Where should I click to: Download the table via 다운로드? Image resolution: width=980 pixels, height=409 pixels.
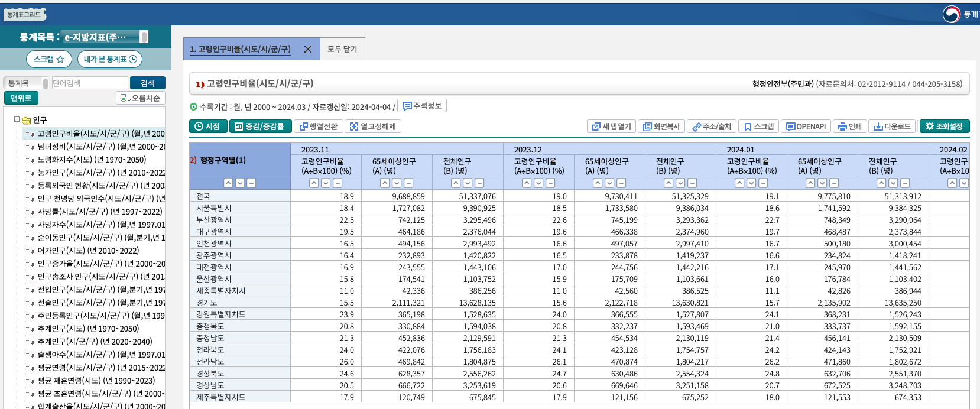[892, 126]
